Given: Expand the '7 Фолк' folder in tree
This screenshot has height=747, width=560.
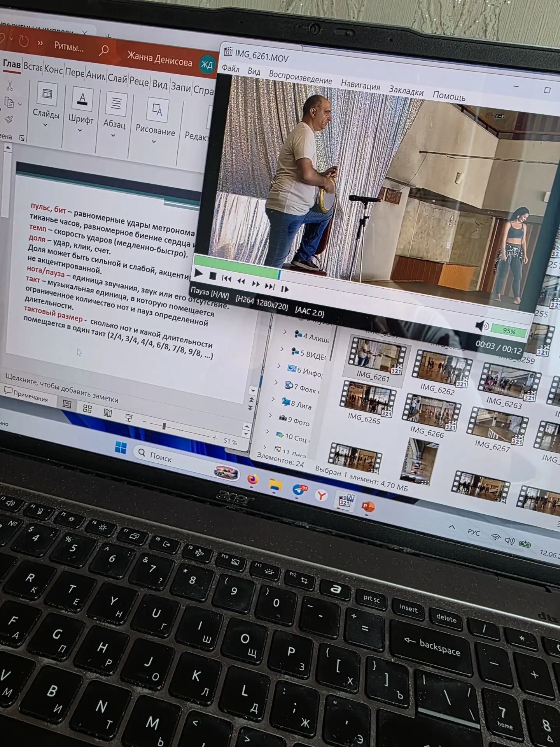Looking at the screenshot, I should pyautogui.click(x=276, y=382).
